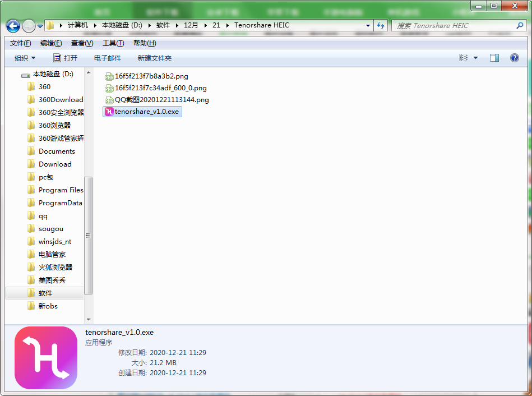Select the 360浏览器 folder in tree
This screenshot has width=532, height=396.
(54, 125)
